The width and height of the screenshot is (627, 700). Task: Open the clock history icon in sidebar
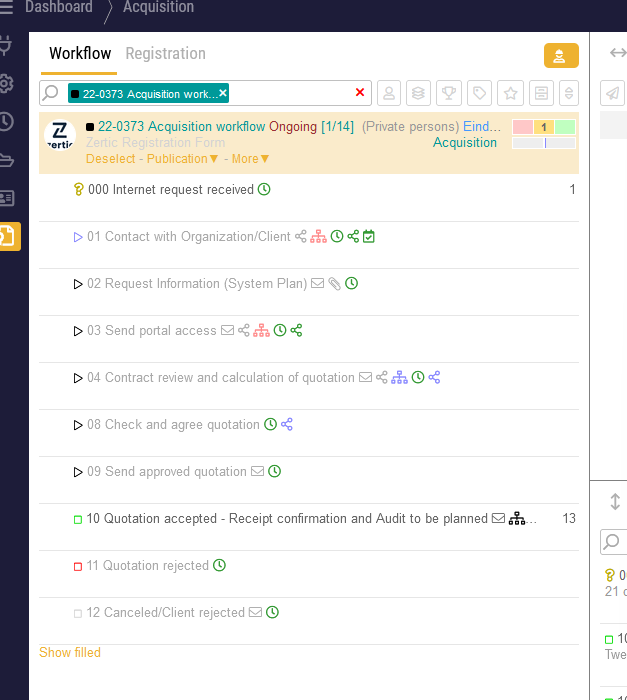pos(6,121)
